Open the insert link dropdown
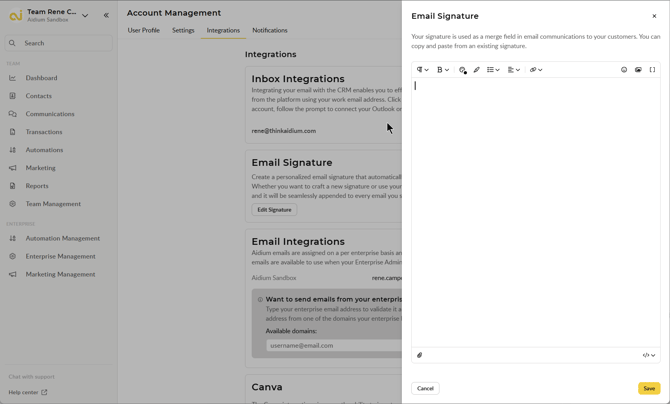Image resolution: width=670 pixels, height=404 pixels. click(x=536, y=70)
